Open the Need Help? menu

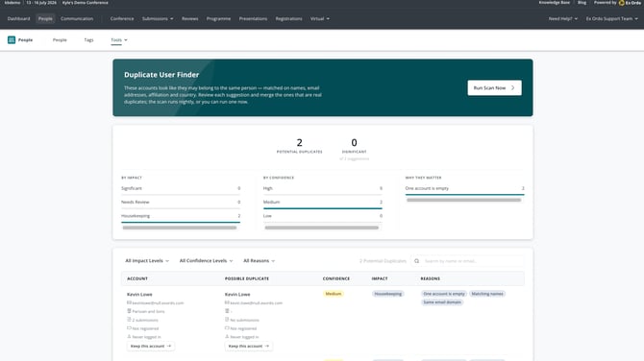coord(563,18)
